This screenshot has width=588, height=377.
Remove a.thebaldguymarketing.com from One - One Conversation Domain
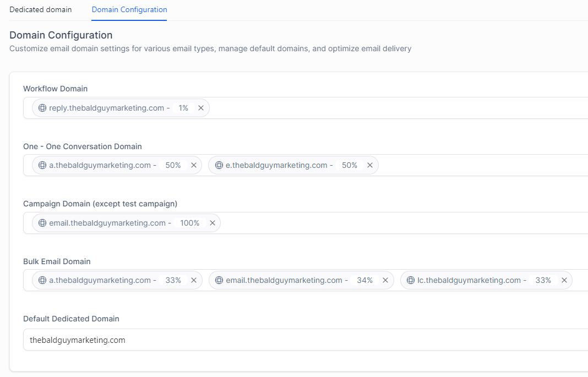point(194,165)
